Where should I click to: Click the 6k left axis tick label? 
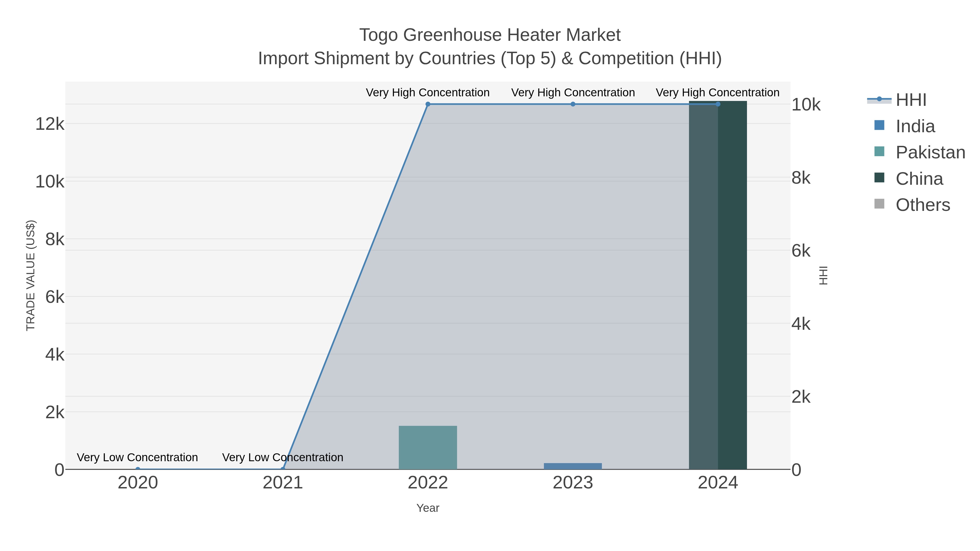click(x=55, y=297)
